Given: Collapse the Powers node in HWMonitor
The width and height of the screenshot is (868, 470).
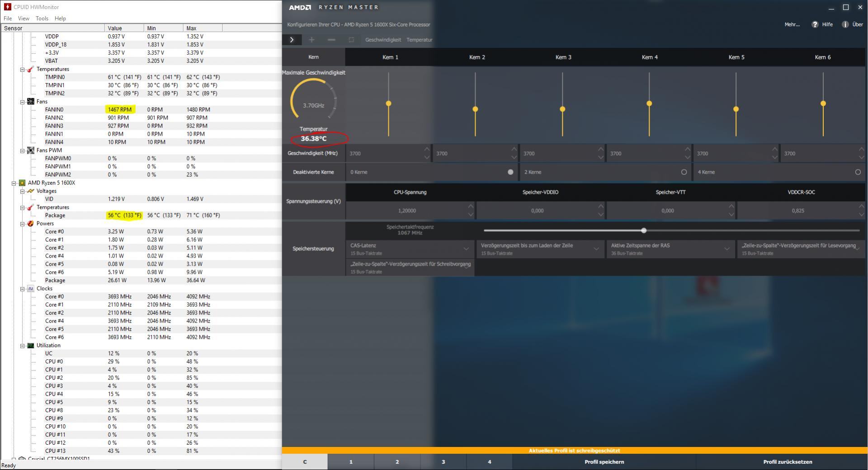Looking at the screenshot, I should (x=22, y=224).
